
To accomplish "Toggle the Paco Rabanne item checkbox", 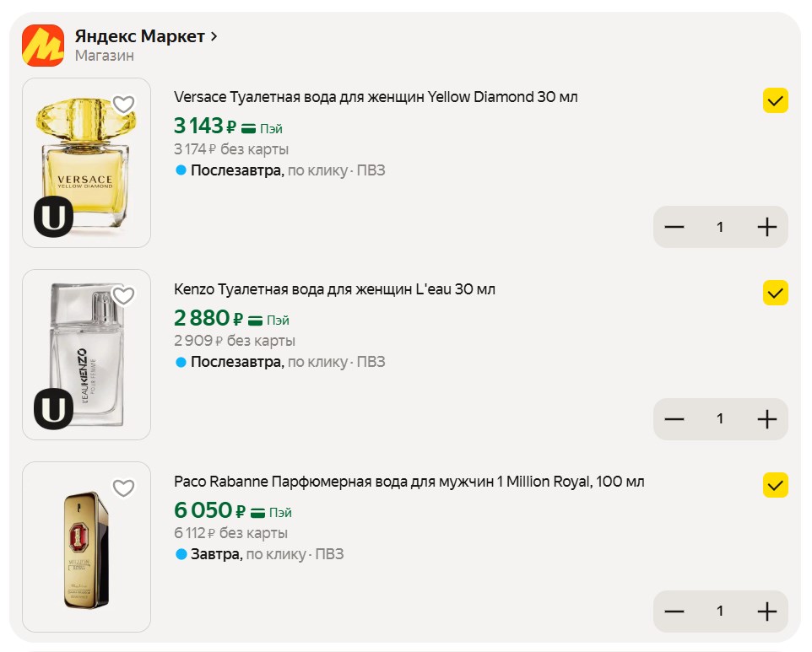I will coord(775,485).
